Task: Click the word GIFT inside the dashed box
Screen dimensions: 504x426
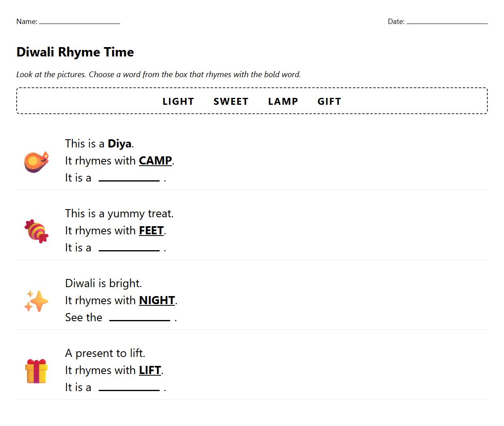Action: (x=329, y=101)
